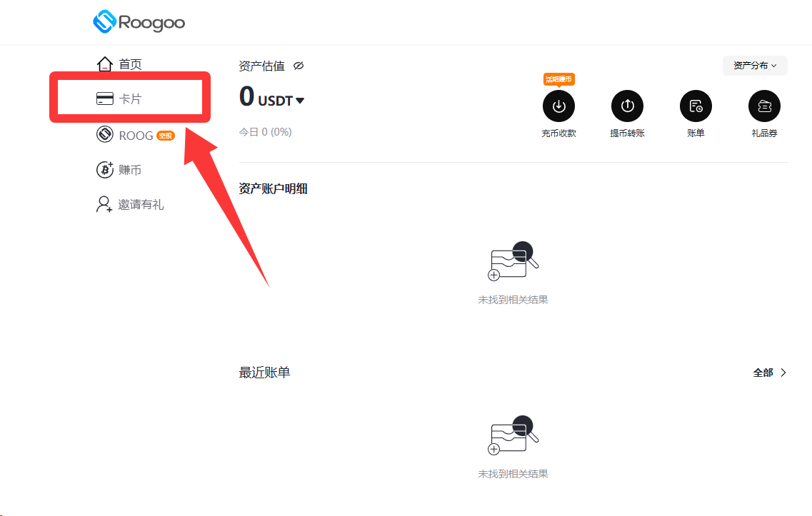Click the credit card icon beside 卡片
The width and height of the screenshot is (812, 516).
(104, 98)
